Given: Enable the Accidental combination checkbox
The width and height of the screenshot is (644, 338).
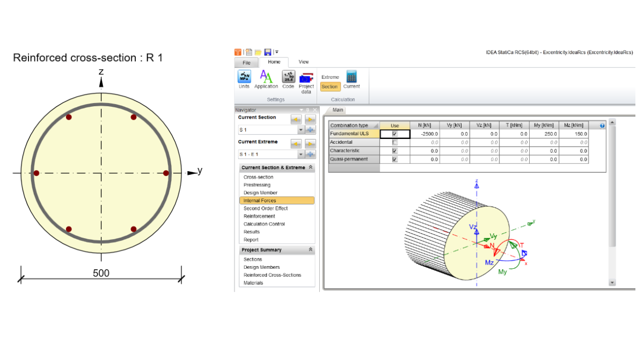Looking at the screenshot, I should tap(395, 142).
